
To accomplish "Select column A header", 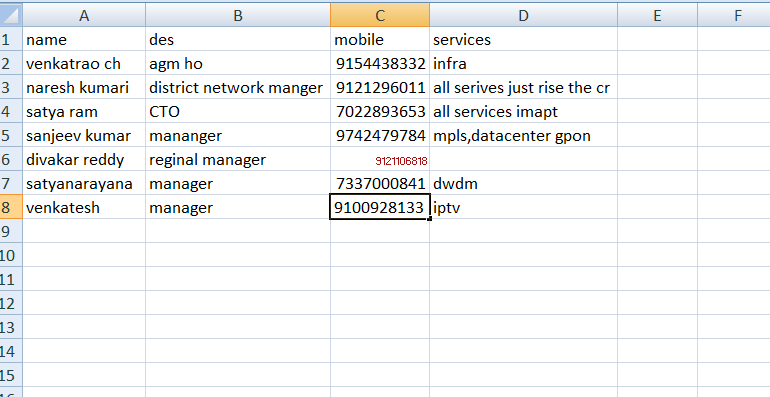I will tap(84, 15).
